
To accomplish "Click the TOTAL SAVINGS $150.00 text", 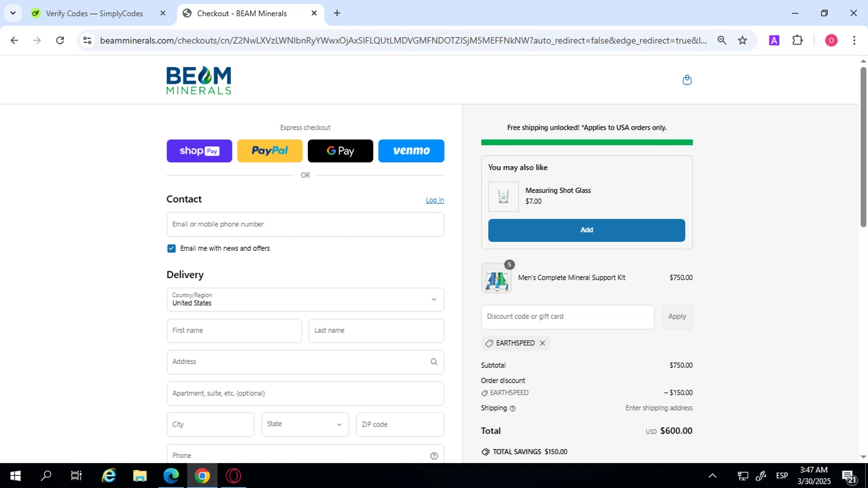I will [x=530, y=452].
